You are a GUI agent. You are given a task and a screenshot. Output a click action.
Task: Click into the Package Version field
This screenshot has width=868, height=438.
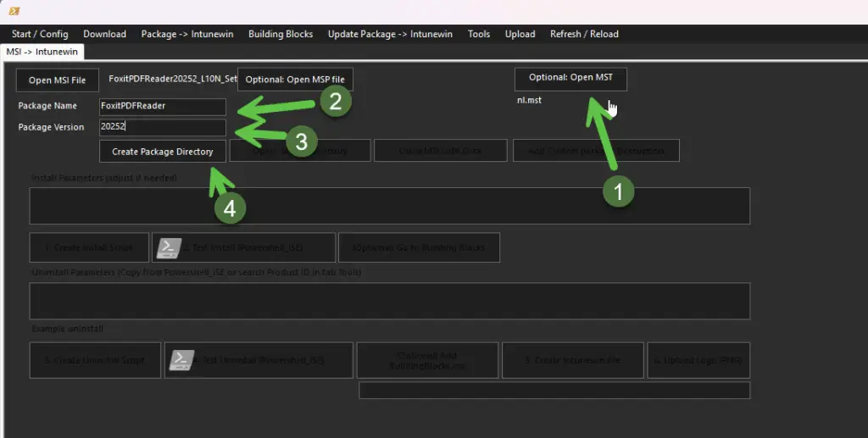pyautogui.click(x=162, y=128)
